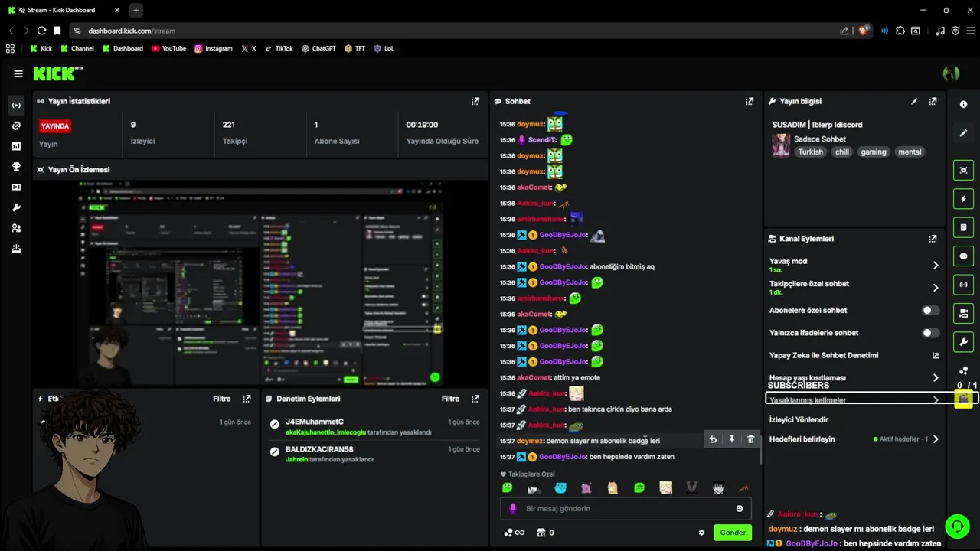Image resolution: width=980 pixels, height=551 pixels.
Task: Toggle the stream preview widget in right sidebar
Action: [x=963, y=171]
